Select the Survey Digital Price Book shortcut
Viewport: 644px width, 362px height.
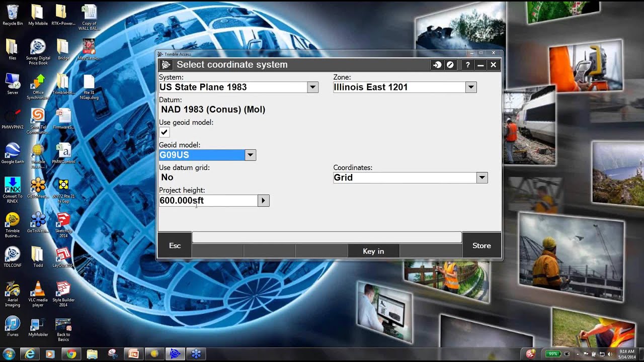(x=38, y=52)
